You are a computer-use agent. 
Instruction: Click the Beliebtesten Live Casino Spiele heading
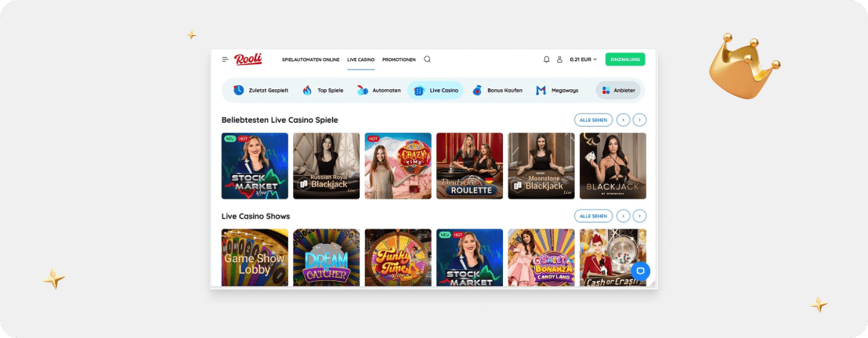(x=280, y=120)
